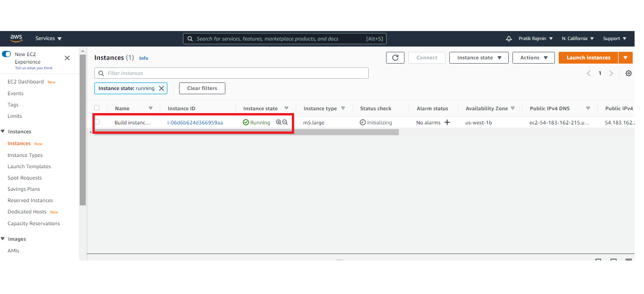
Task: Open Launch Templates in sidebar
Action: click(29, 166)
